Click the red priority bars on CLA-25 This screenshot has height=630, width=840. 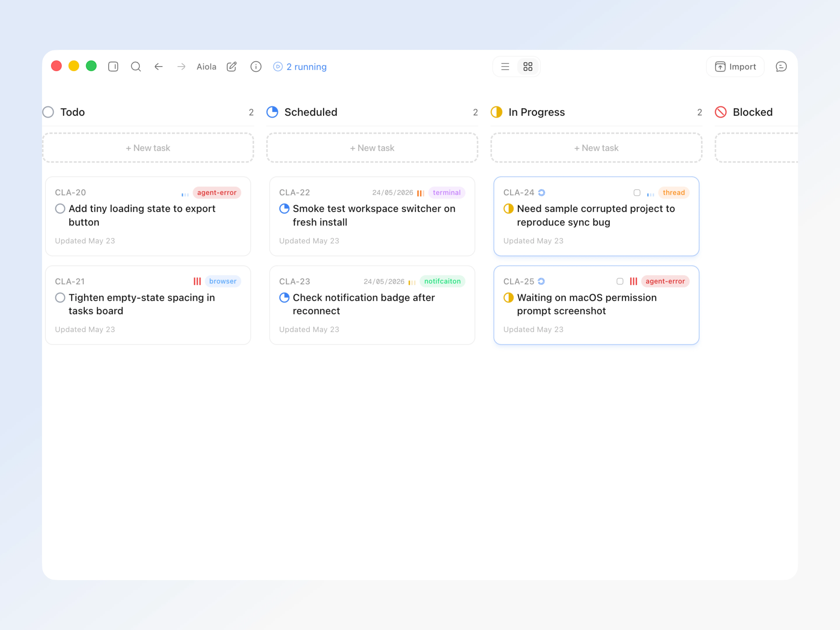633,281
